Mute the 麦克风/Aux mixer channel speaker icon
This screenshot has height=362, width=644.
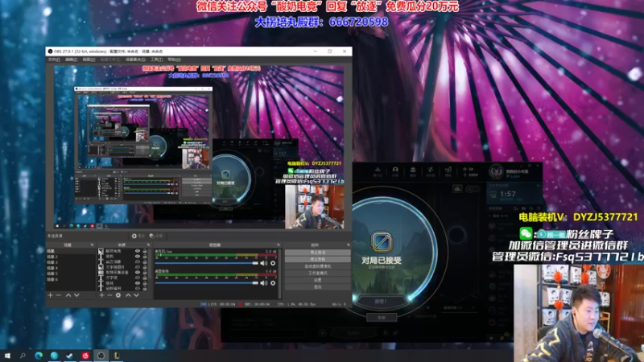[x=264, y=263]
